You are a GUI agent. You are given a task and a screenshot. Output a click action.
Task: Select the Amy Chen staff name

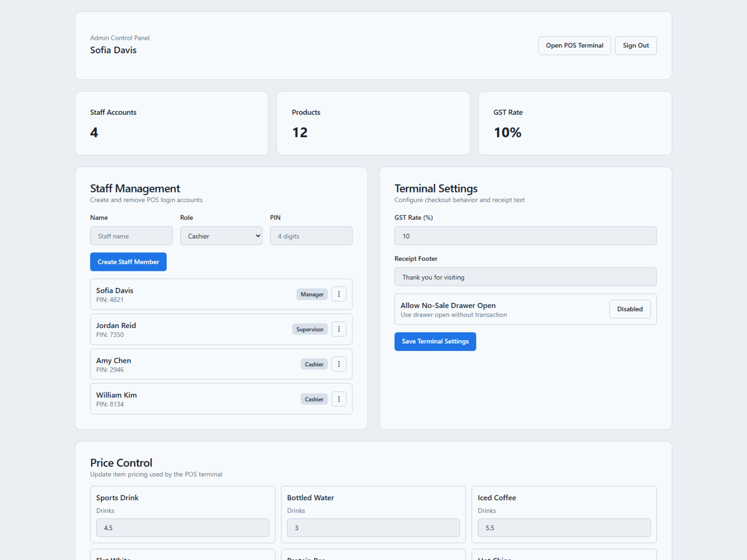pyautogui.click(x=114, y=360)
